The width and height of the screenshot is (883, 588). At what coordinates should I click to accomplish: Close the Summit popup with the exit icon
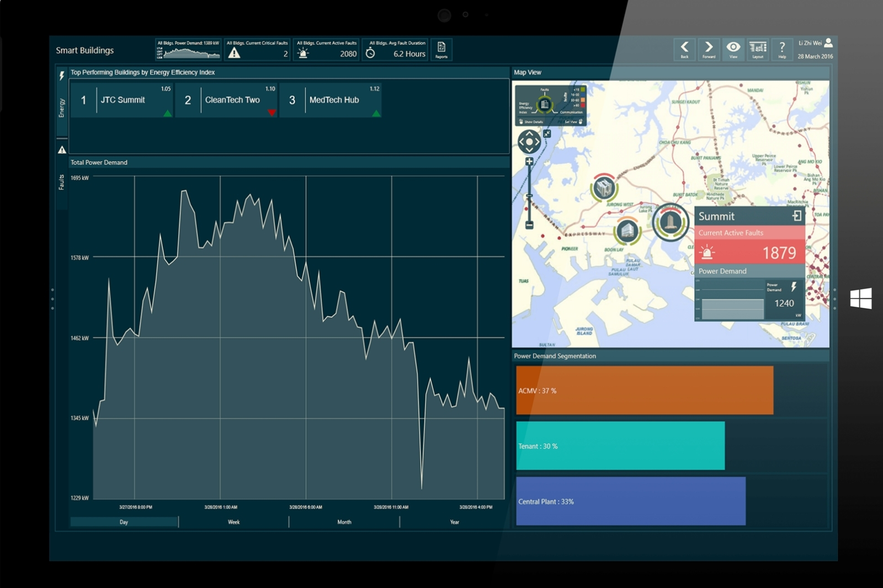coord(796,216)
